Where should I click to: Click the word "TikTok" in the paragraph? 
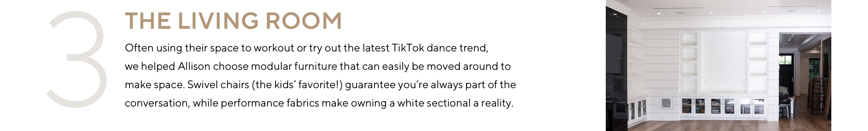pyautogui.click(x=408, y=48)
